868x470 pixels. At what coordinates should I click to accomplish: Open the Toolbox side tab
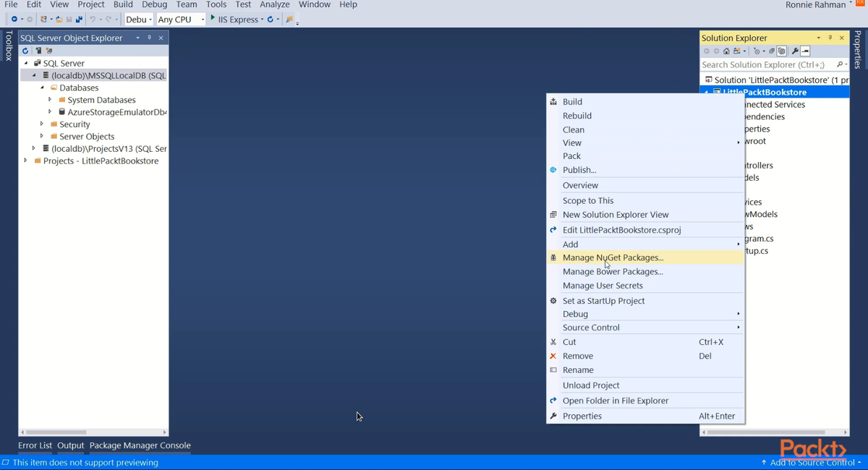click(x=9, y=46)
